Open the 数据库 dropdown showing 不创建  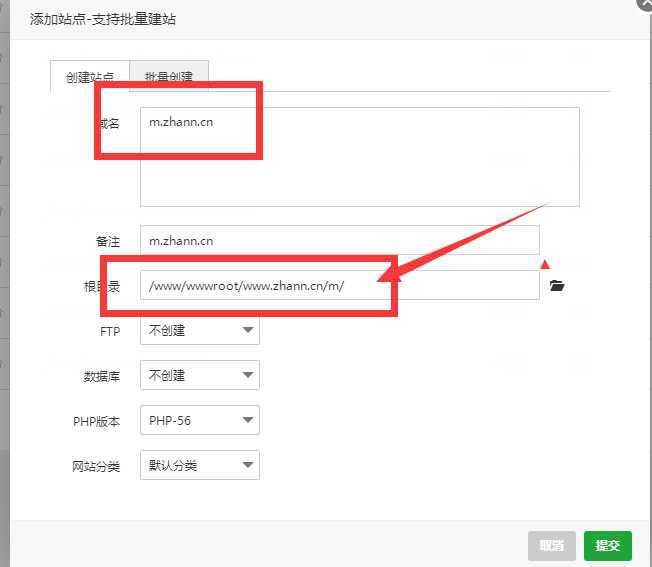(x=200, y=375)
